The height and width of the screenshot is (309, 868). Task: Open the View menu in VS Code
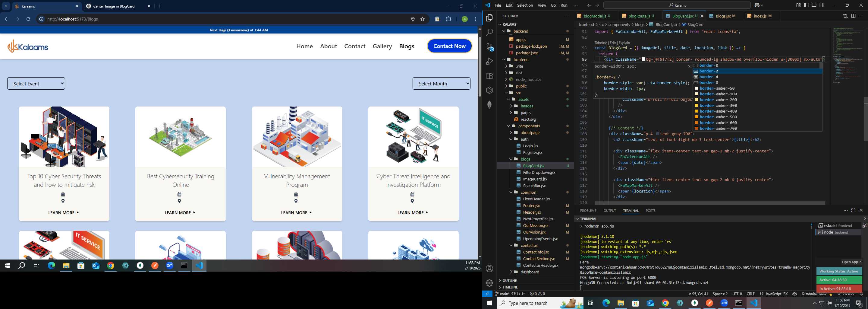click(x=542, y=5)
